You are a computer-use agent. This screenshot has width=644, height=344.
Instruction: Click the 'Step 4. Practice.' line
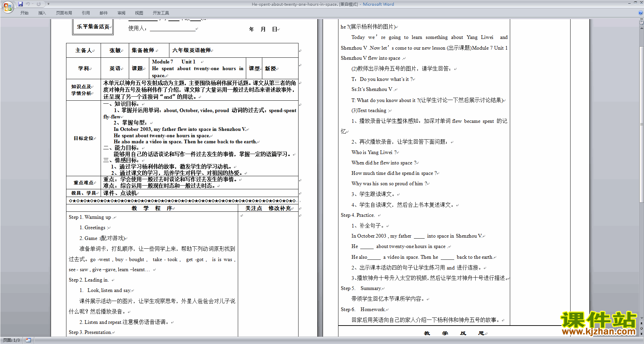358,215
